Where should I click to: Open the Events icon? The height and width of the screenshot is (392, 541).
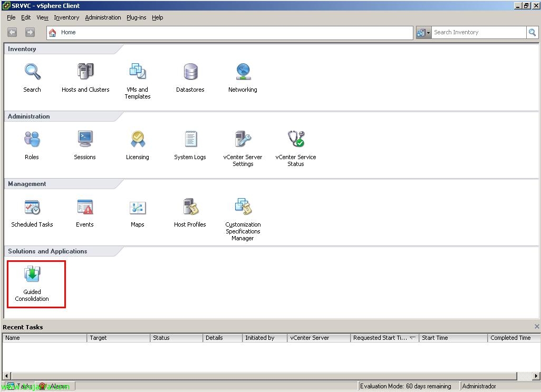coord(84,213)
